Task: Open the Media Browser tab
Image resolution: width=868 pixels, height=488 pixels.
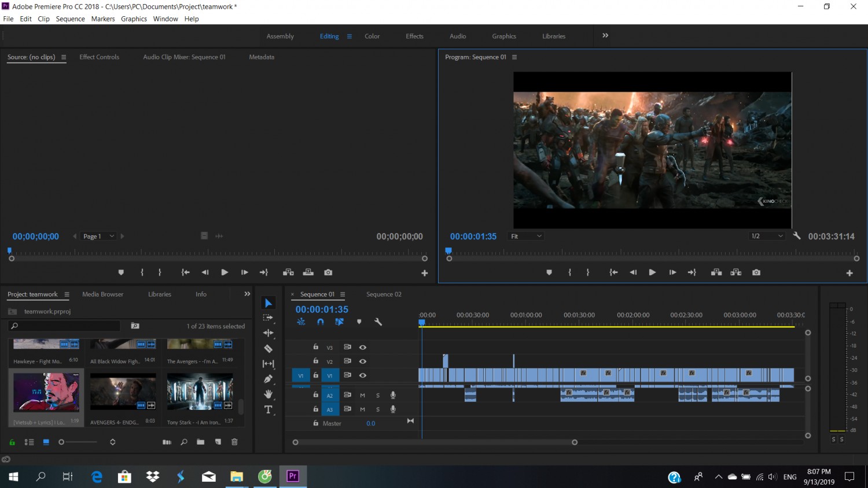Action: click(x=102, y=294)
